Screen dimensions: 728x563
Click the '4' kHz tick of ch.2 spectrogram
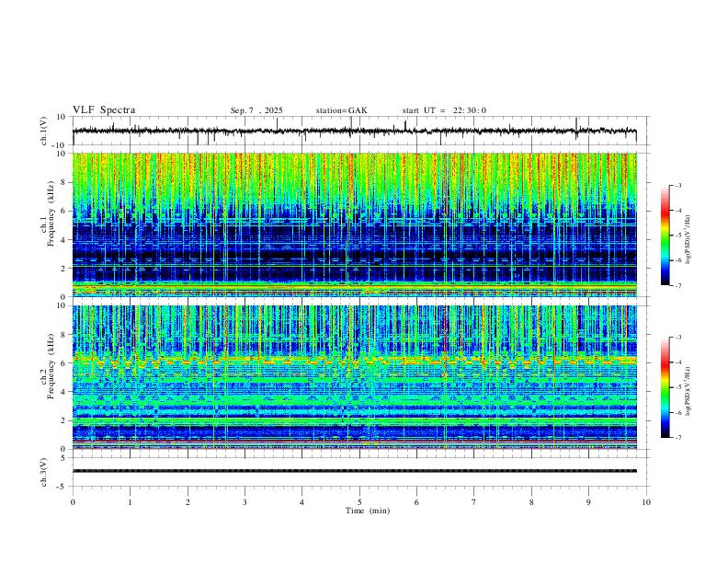click(63, 392)
